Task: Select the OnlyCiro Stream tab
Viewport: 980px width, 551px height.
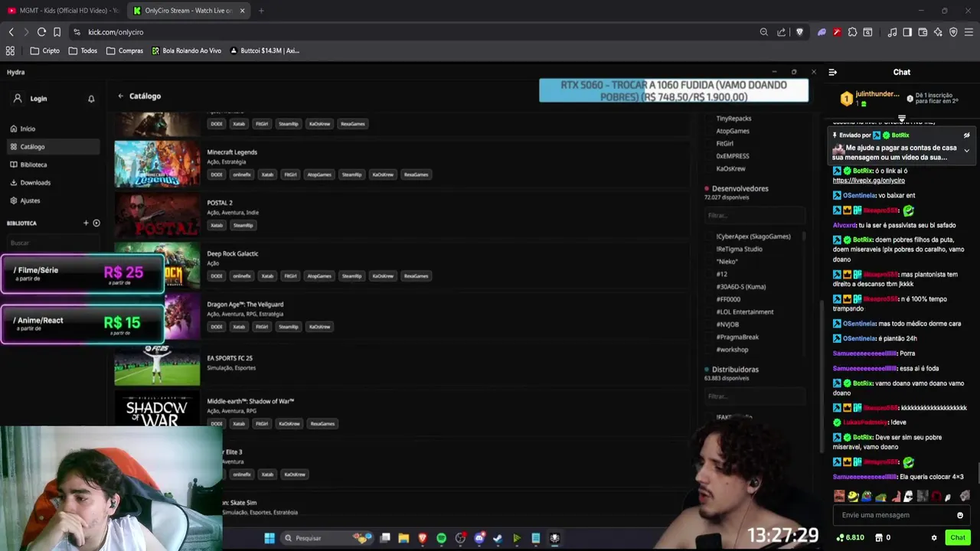Action: (x=188, y=11)
